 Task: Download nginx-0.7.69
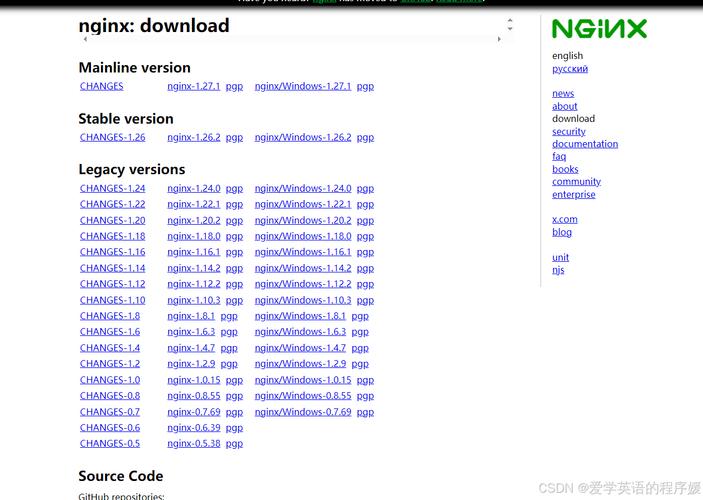point(194,412)
